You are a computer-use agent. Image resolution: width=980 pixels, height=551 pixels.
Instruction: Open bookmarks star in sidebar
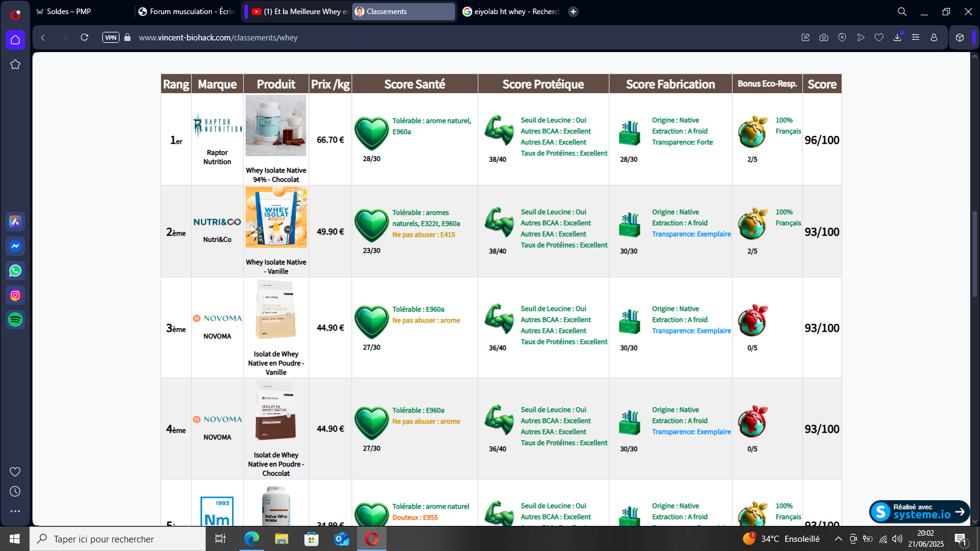(15, 64)
